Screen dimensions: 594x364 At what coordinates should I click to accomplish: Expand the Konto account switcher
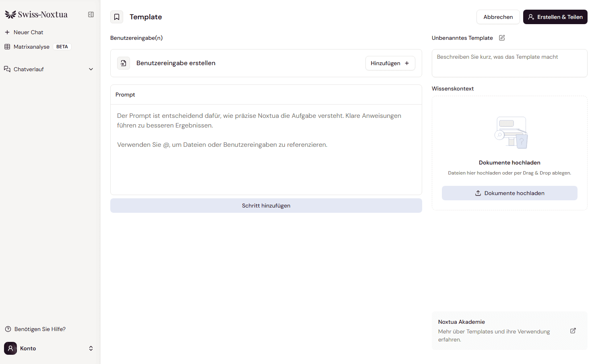pos(91,348)
